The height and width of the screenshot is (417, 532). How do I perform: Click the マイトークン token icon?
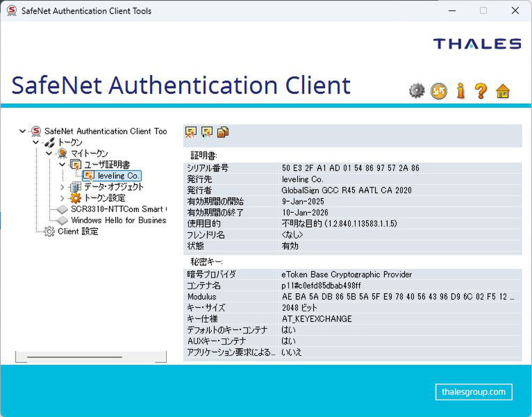(63, 154)
